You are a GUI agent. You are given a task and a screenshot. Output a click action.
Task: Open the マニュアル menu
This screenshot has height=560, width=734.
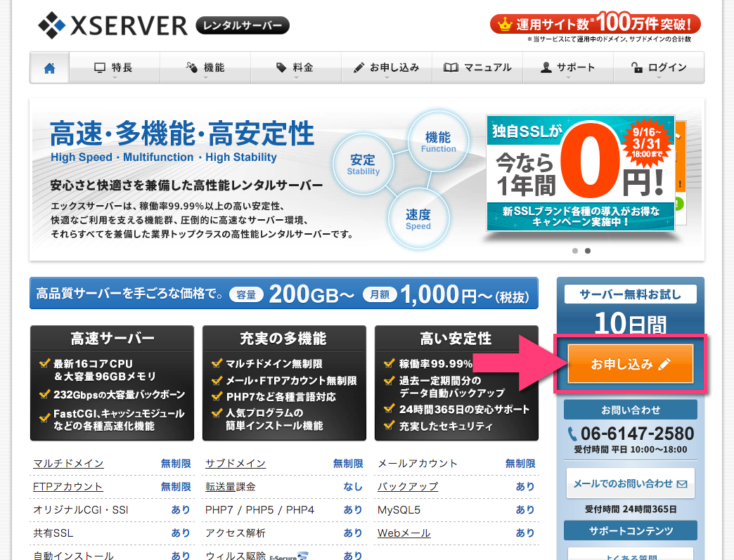(477, 68)
